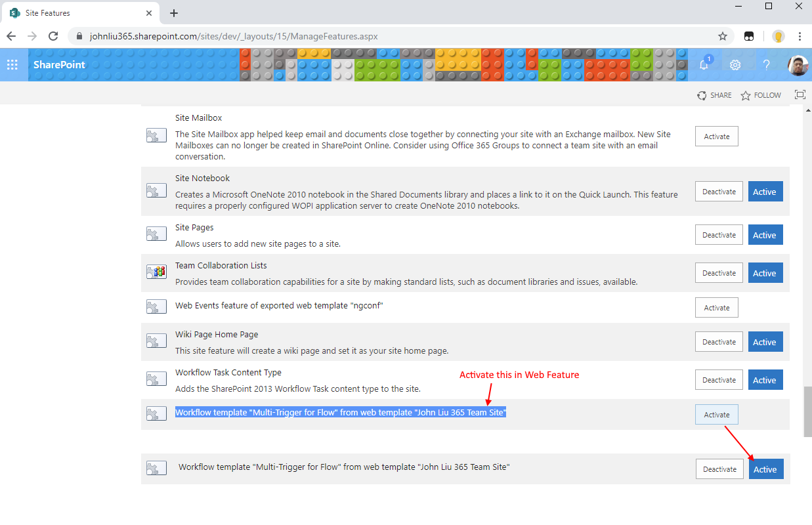Open the help question mark
812x525 pixels.
(766, 64)
